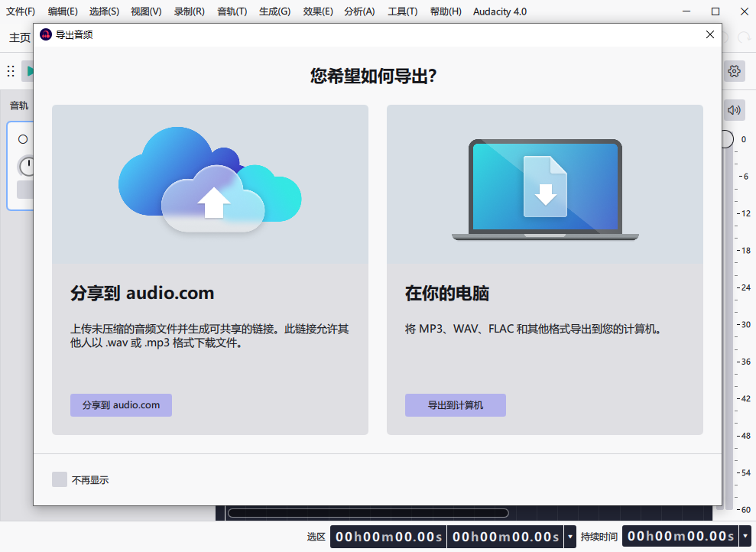756x552 pixels.
Task: Click the 持续时间 time field
Action: click(680, 537)
